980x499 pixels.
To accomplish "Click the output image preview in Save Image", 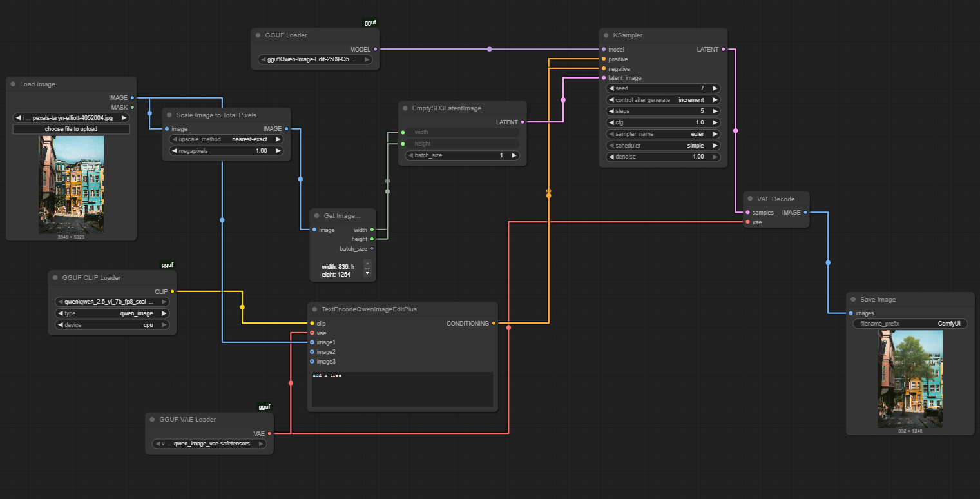I will click(910, 378).
